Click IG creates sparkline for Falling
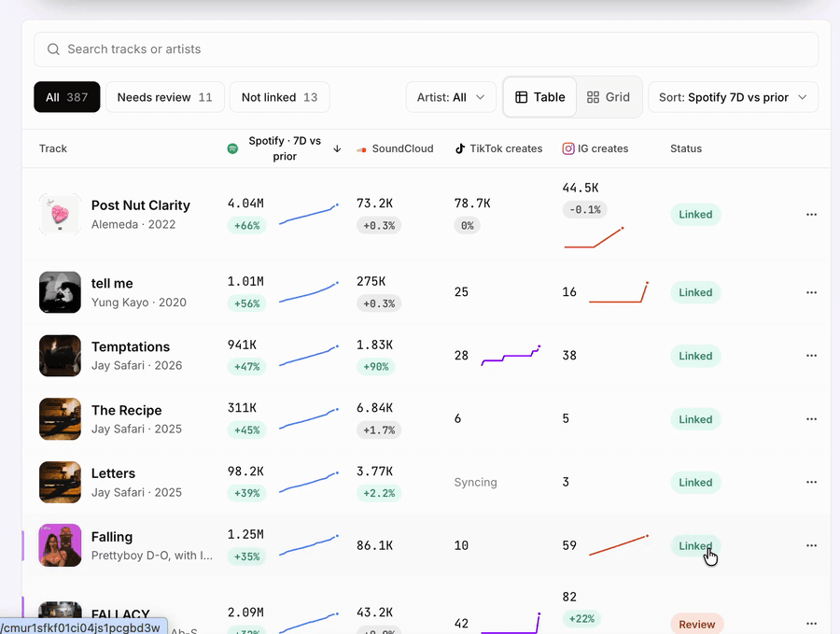Image resolution: width=840 pixels, height=634 pixels. [x=619, y=545]
